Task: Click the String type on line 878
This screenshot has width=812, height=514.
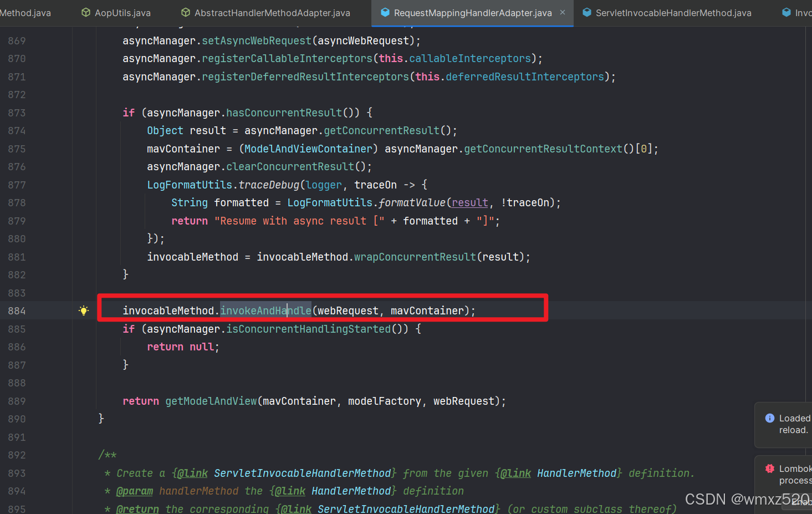Action: pos(190,203)
